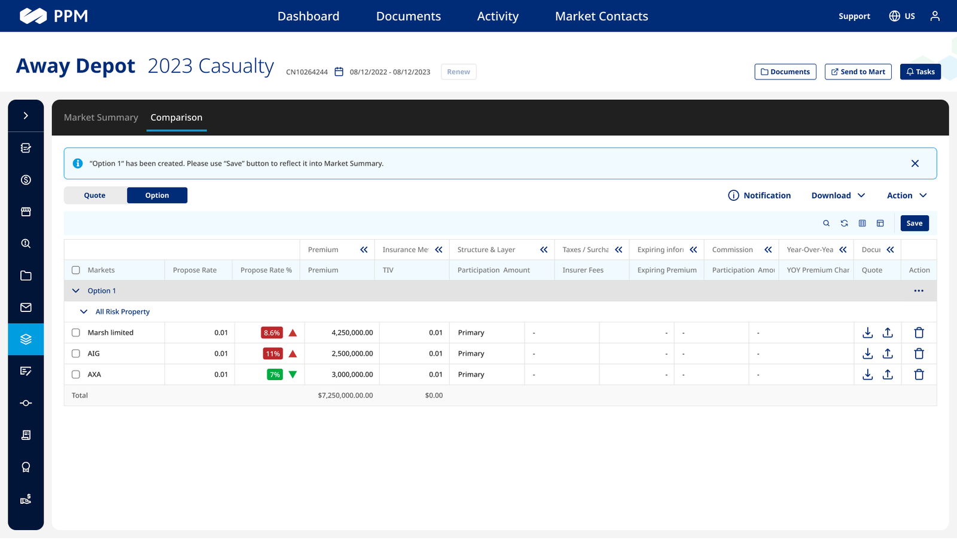Upload a document for Marsh limited
This screenshot has height=560, width=957.
point(888,333)
